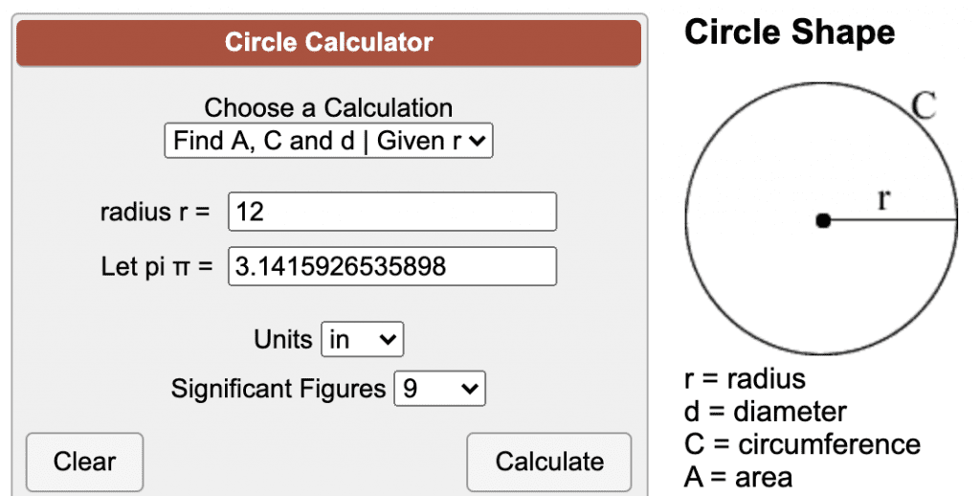Screen dimensions: 980x496
Task: Click the "d = diameter" legend line
Action: coord(766,412)
